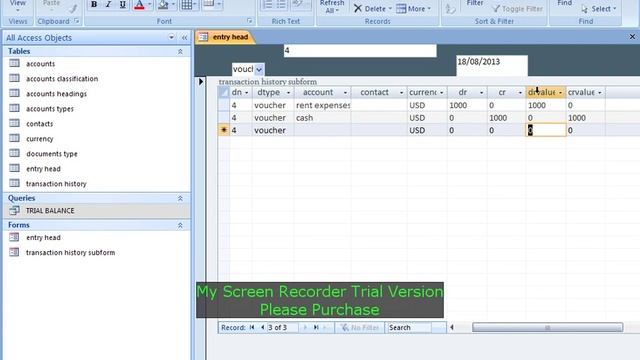The image size is (640, 360).
Task: Close the entry head document window
Action: tap(632, 37)
